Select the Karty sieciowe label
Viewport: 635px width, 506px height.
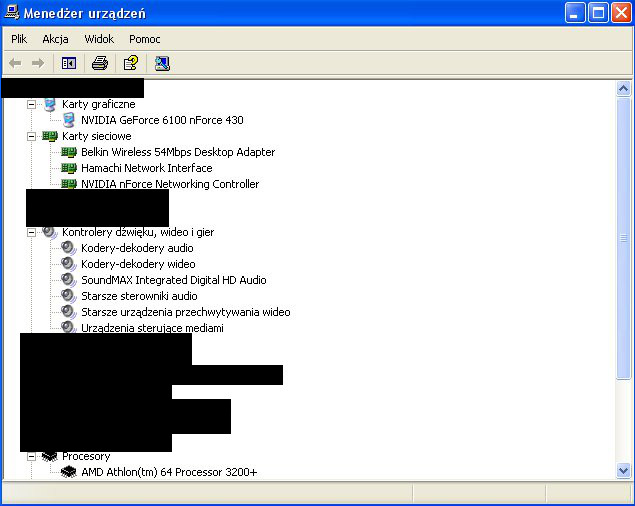pyautogui.click(x=97, y=136)
